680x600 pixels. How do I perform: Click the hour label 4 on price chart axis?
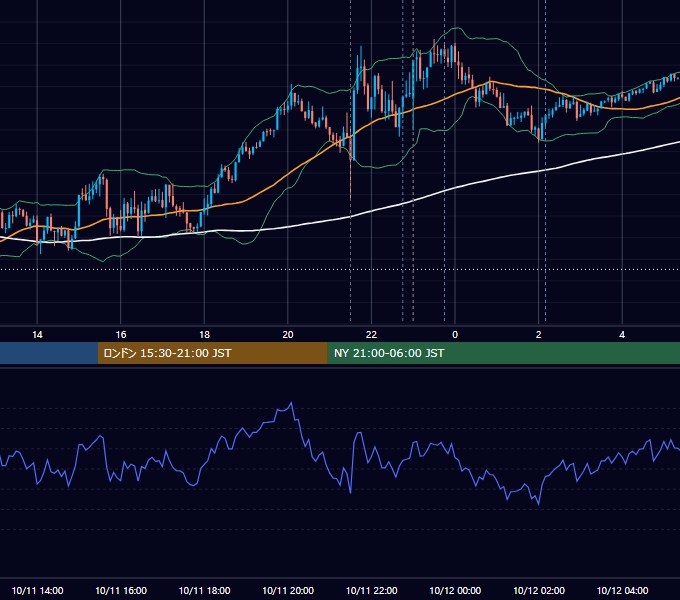click(622, 335)
